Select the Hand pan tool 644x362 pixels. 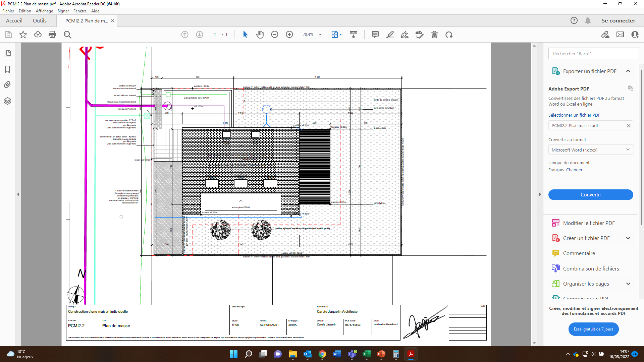260,35
